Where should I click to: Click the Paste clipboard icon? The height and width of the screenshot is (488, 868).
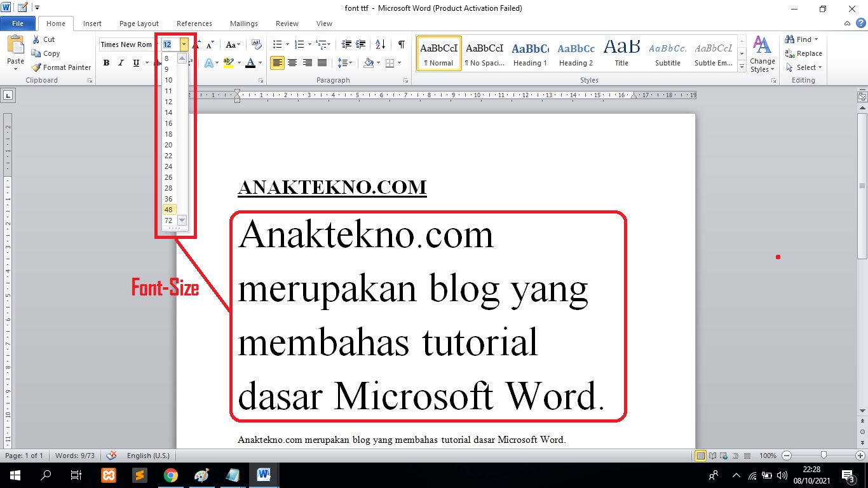click(x=15, y=45)
